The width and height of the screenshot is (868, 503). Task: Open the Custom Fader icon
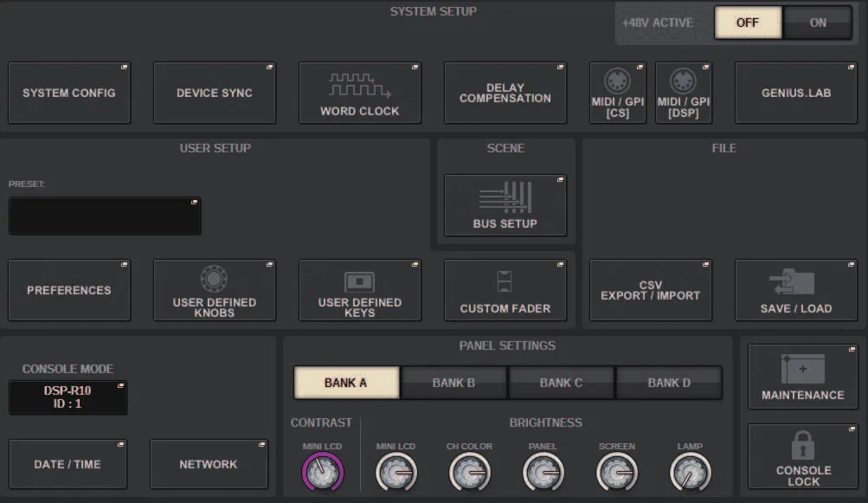pyautogui.click(x=505, y=281)
